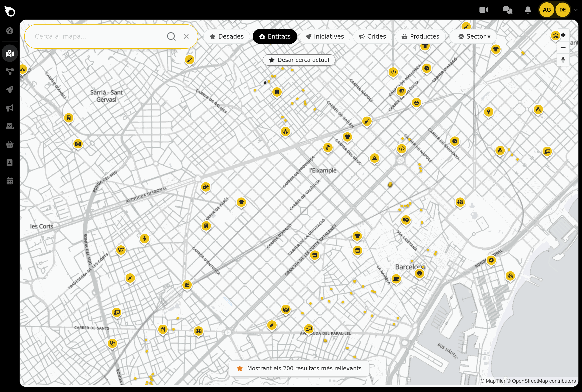Select the child figure map marker
Viewport: 582px width, 392px height.
(145, 239)
